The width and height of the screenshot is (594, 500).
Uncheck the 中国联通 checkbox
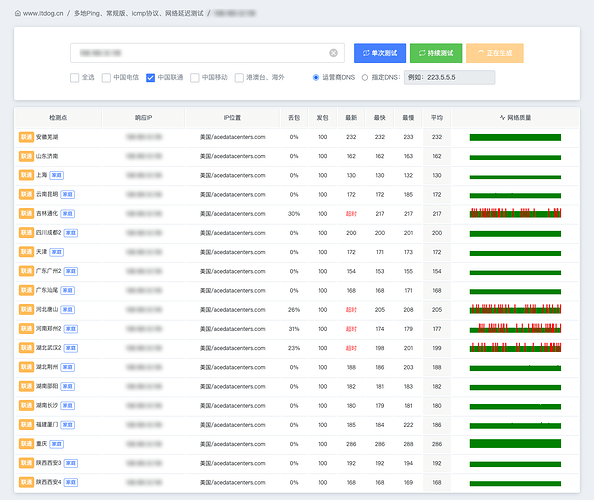(150, 78)
